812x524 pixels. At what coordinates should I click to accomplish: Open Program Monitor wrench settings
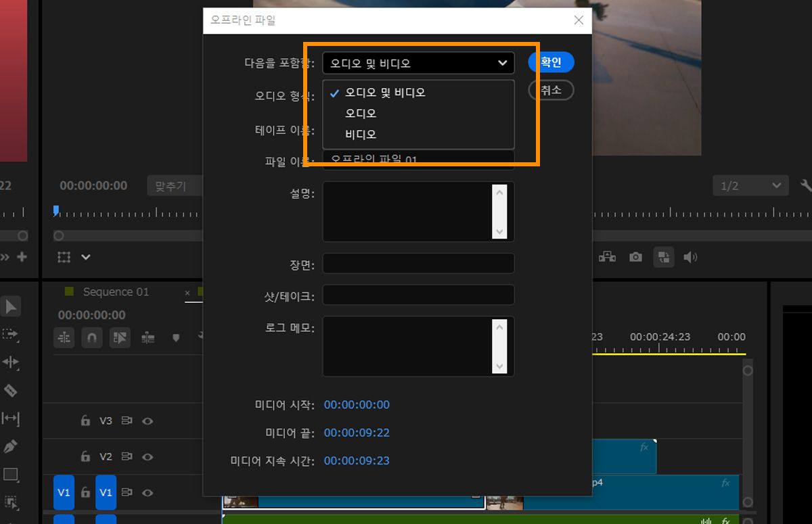pyautogui.click(x=805, y=185)
